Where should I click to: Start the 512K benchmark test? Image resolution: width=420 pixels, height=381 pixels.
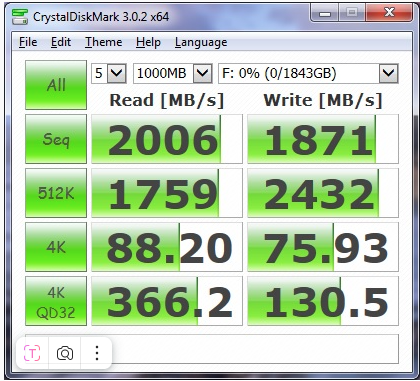[56, 193]
